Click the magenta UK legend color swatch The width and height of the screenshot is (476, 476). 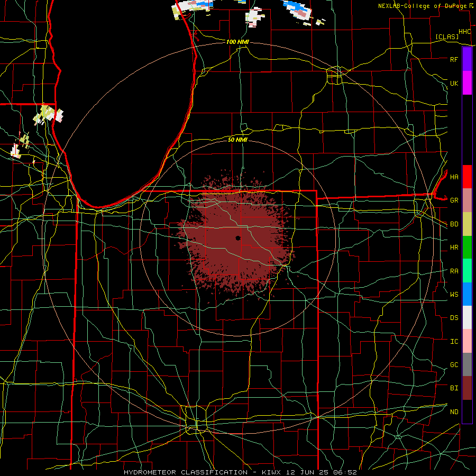[467, 83]
